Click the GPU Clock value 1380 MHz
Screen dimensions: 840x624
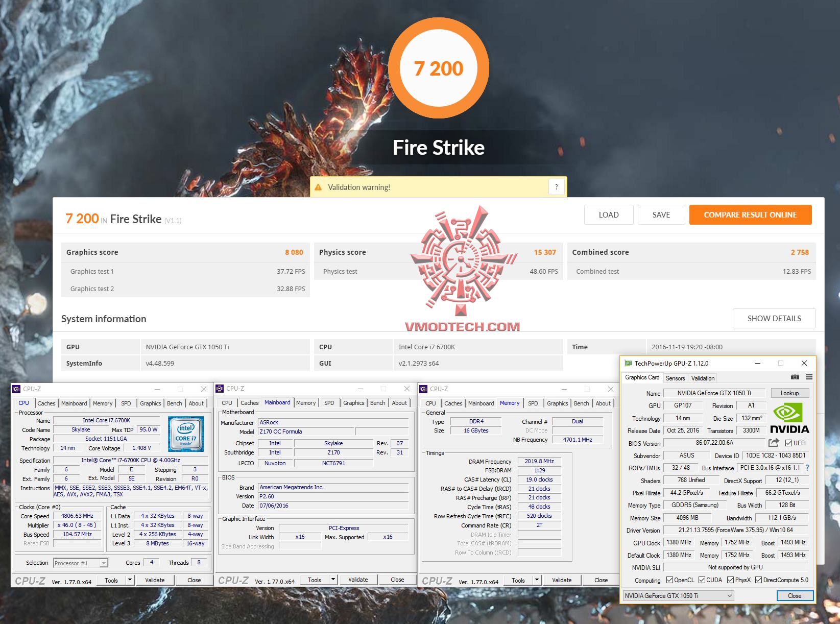pyautogui.click(x=679, y=542)
